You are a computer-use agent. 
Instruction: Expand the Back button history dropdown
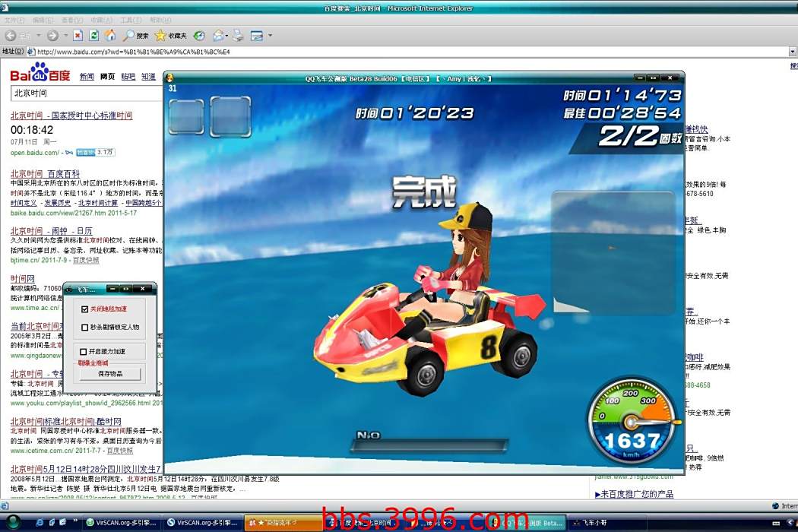tap(38, 36)
